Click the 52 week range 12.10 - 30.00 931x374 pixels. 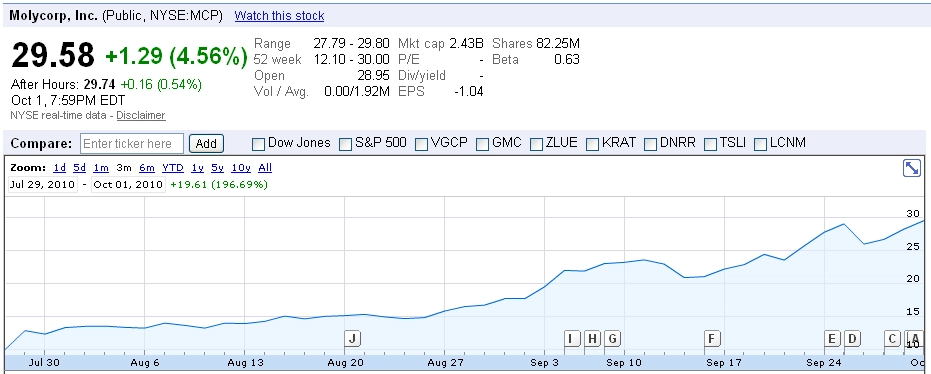(x=351, y=59)
